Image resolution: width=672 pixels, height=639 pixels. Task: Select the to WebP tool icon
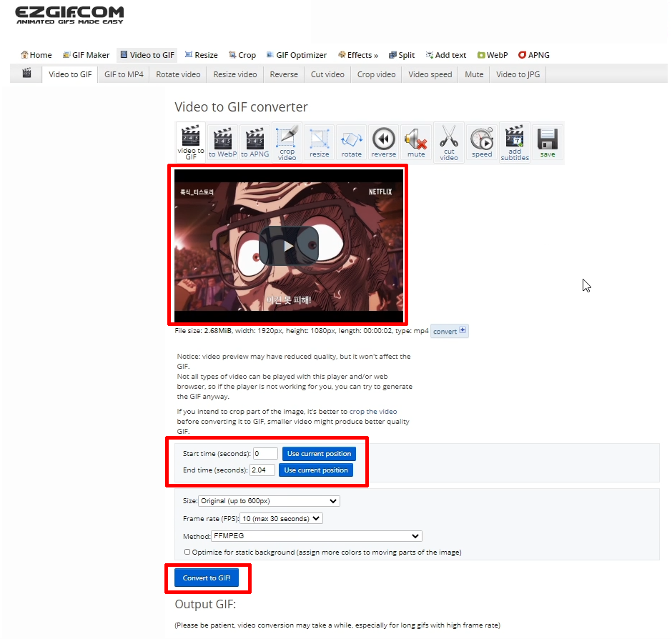pyautogui.click(x=223, y=143)
